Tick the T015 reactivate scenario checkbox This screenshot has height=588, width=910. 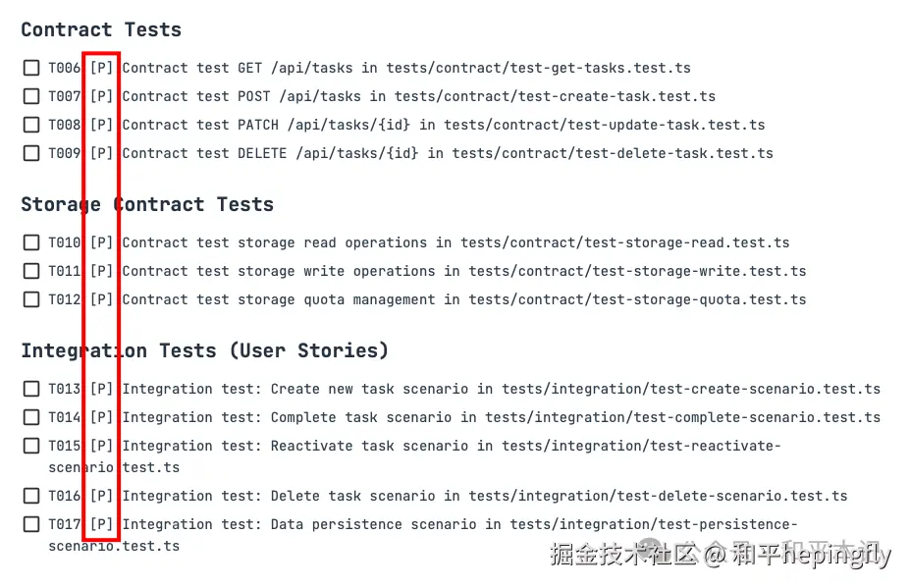point(31,446)
